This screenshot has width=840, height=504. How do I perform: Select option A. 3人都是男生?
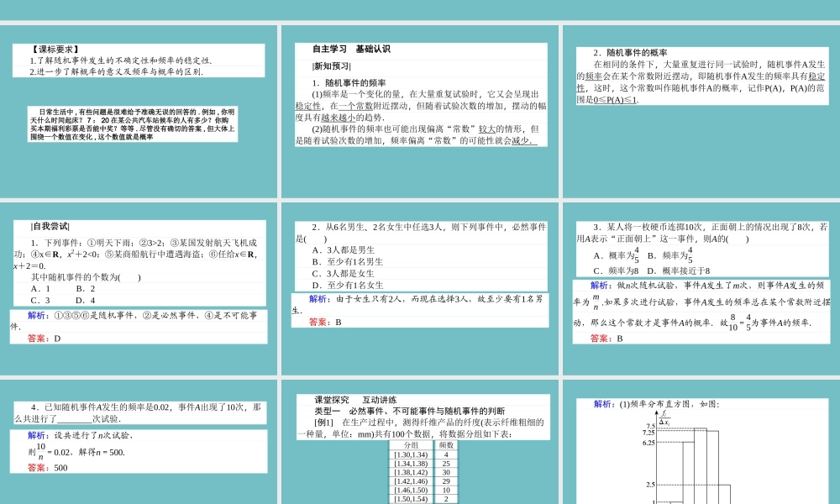coord(344,250)
